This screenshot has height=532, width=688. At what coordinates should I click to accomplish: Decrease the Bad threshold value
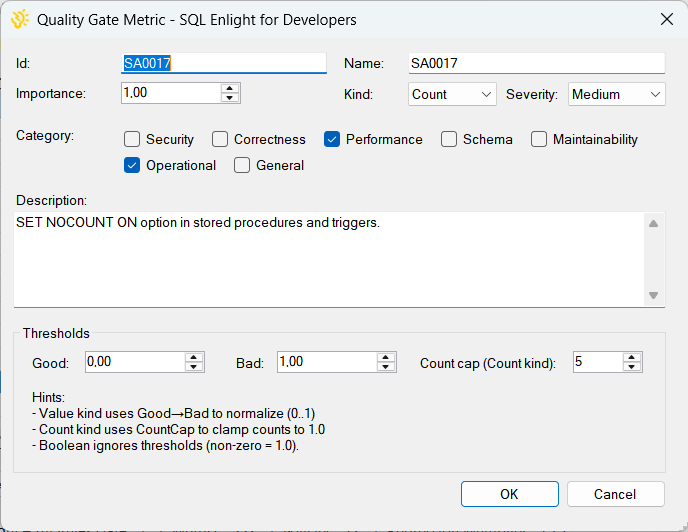click(386, 367)
